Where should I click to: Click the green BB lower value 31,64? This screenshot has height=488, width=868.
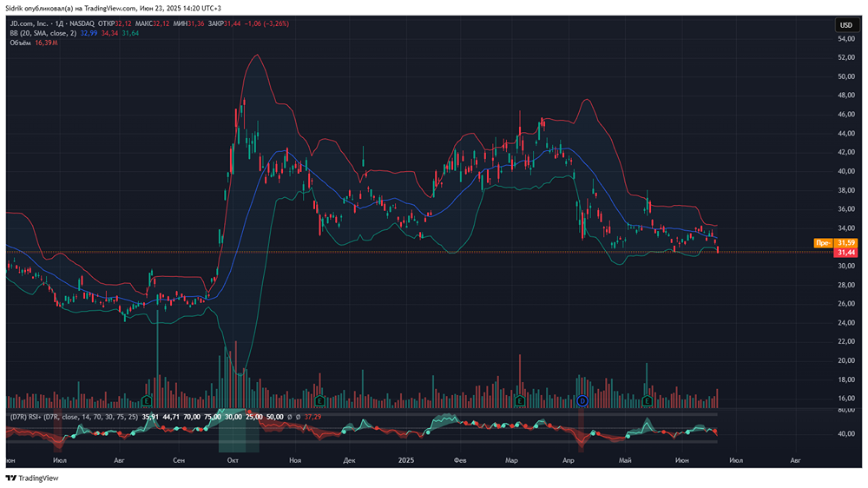tap(130, 33)
